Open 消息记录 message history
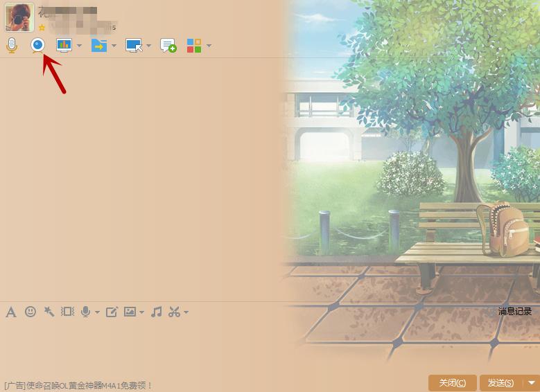540x392 pixels. pos(515,312)
